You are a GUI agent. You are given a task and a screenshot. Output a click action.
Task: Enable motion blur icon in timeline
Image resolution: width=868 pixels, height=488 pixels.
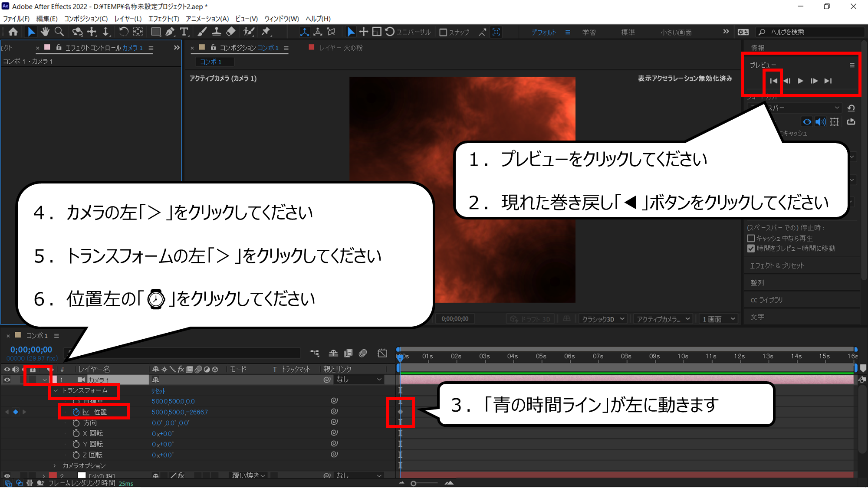tap(363, 353)
